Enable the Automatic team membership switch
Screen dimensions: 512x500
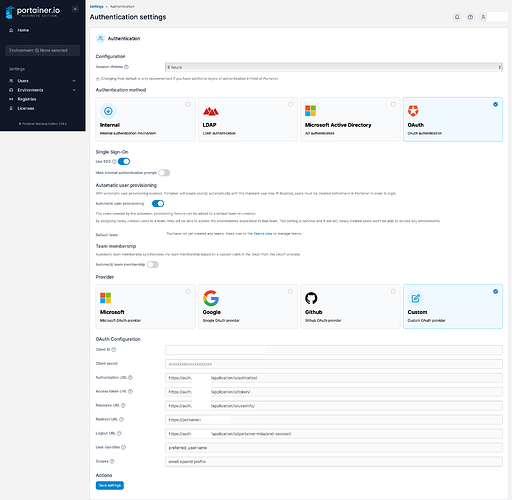point(153,265)
